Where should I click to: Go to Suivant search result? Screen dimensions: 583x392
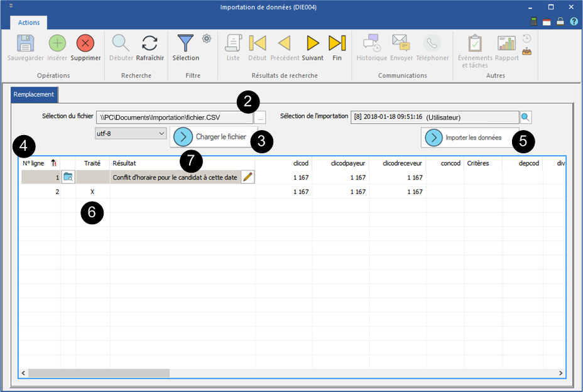[x=312, y=43]
